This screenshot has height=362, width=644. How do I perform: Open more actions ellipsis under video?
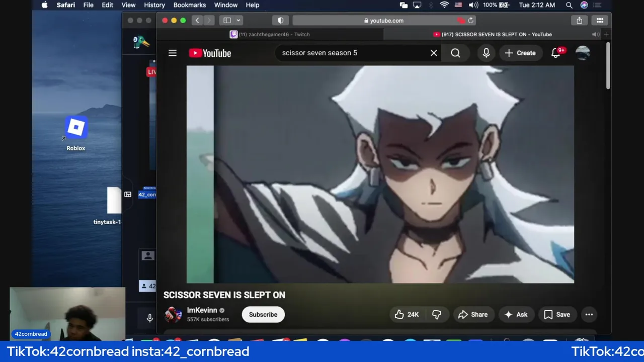[589, 314]
